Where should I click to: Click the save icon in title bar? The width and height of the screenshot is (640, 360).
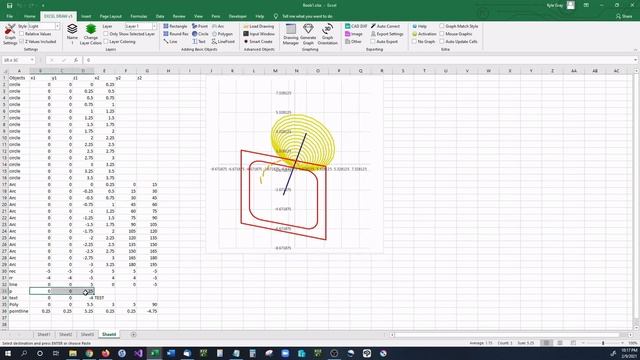[9, 5]
